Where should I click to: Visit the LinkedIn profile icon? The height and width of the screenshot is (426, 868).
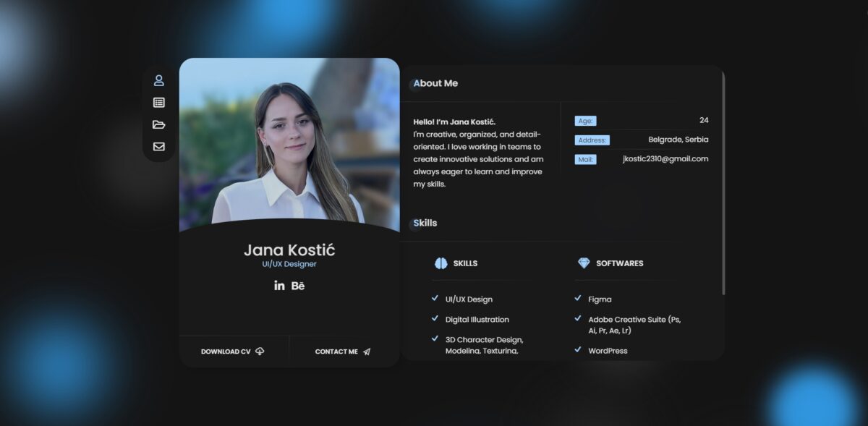click(x=279, y=286)
